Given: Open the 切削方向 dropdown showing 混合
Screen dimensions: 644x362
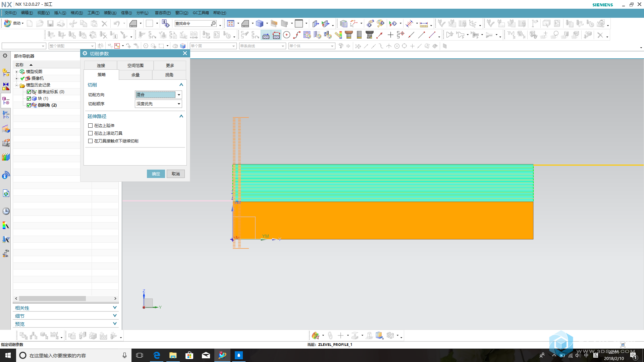Looking at the screenshot, I should 158,95.
